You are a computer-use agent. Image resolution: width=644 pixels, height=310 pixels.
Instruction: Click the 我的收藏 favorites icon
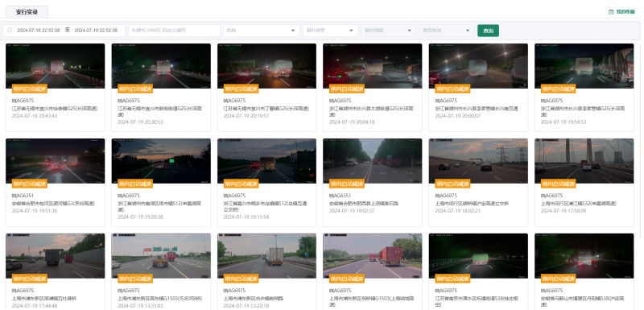[x=611, y=12]
